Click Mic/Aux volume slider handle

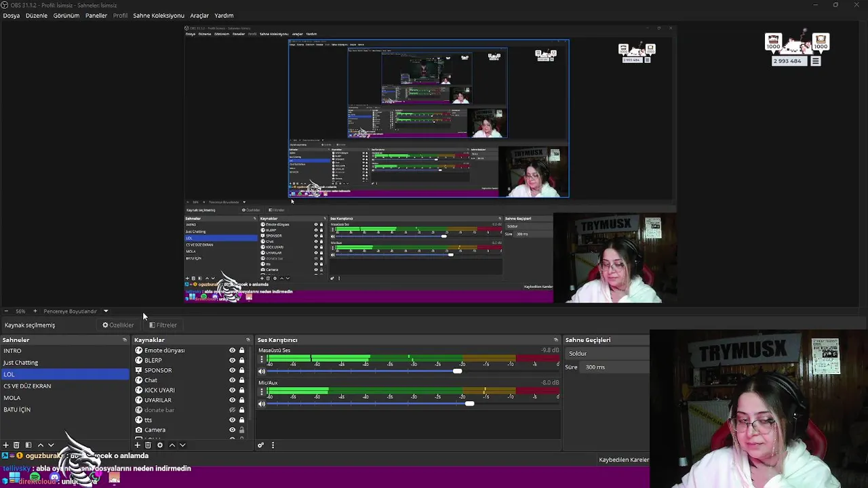[x=469, y=404]
